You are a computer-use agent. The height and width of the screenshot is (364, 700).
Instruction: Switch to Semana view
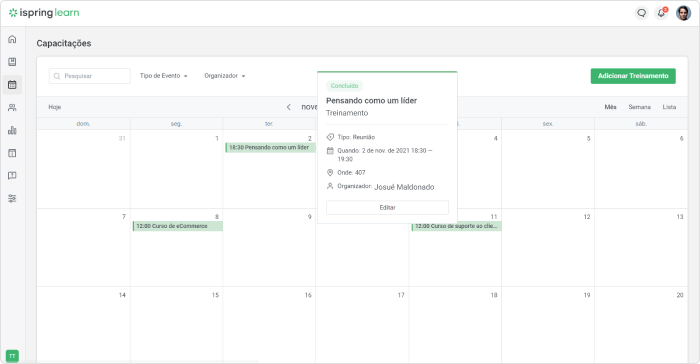(639, 107)
